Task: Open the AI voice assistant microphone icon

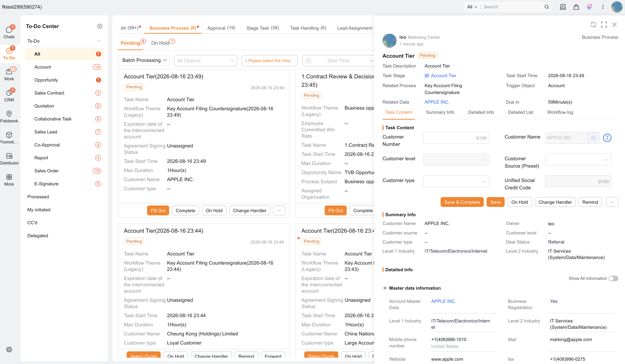Action: click(589, 7)
